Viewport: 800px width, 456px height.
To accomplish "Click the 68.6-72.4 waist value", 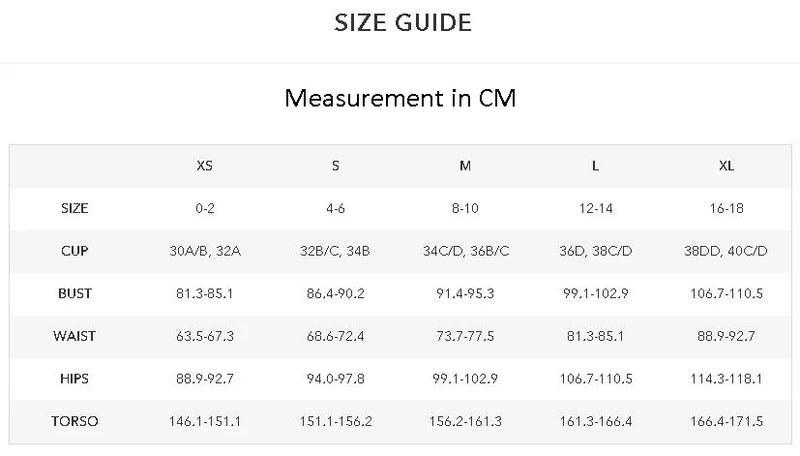I will (335, 336).
